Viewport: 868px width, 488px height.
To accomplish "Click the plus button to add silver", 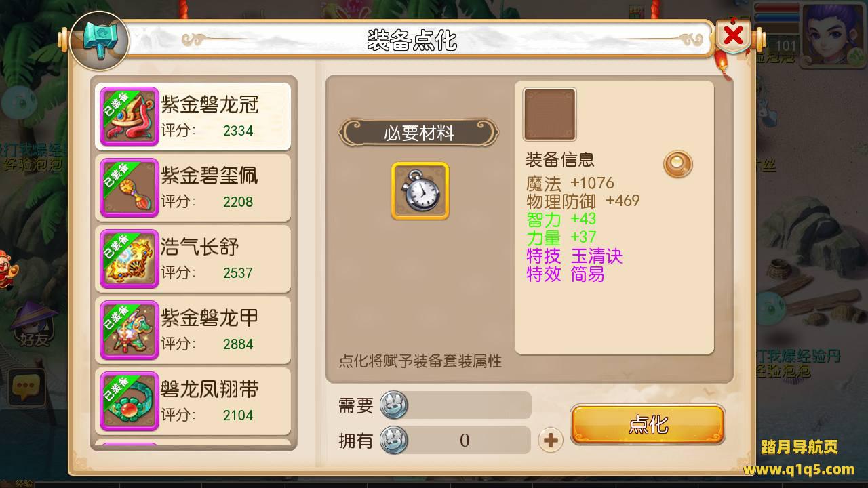I will [x=551, y=441].
